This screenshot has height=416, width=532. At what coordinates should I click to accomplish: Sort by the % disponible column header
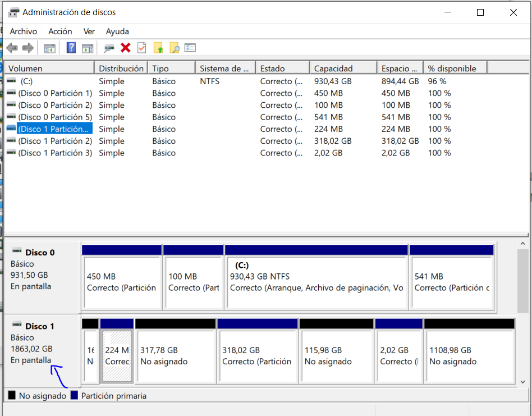455,68
